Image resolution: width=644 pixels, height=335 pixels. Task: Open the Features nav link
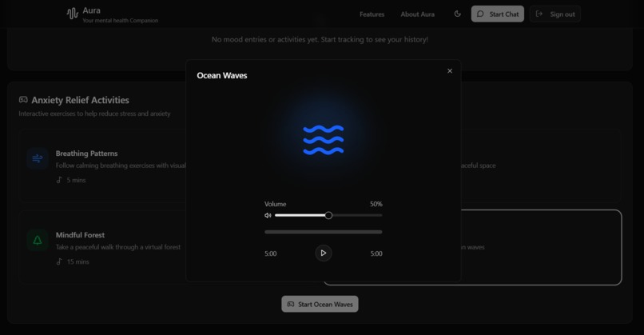point(372,14)
